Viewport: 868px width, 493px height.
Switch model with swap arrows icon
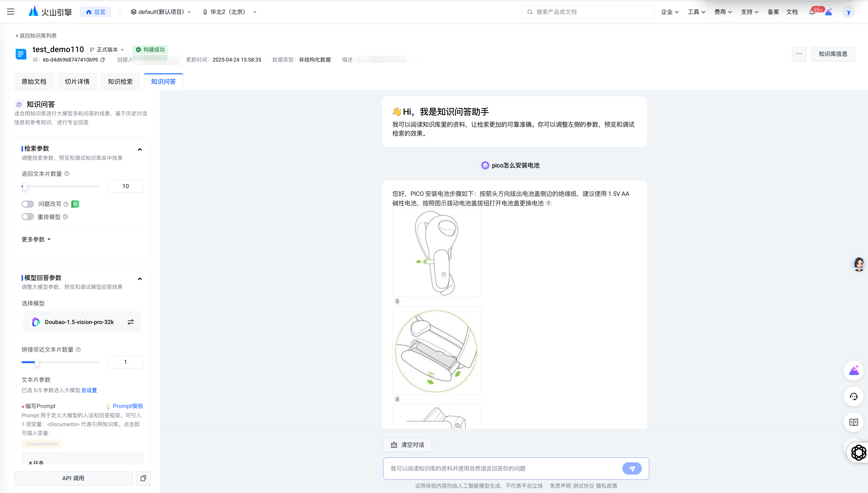pos(131,322)
